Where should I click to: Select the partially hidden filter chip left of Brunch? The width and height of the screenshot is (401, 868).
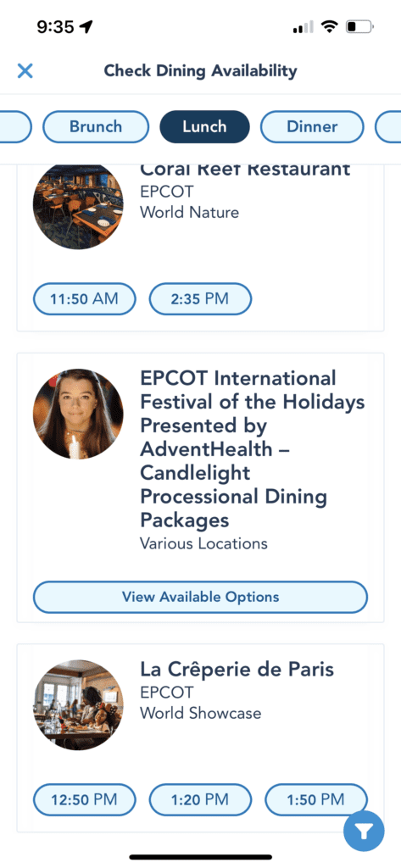pyautogui.click(x=15, y=127)
